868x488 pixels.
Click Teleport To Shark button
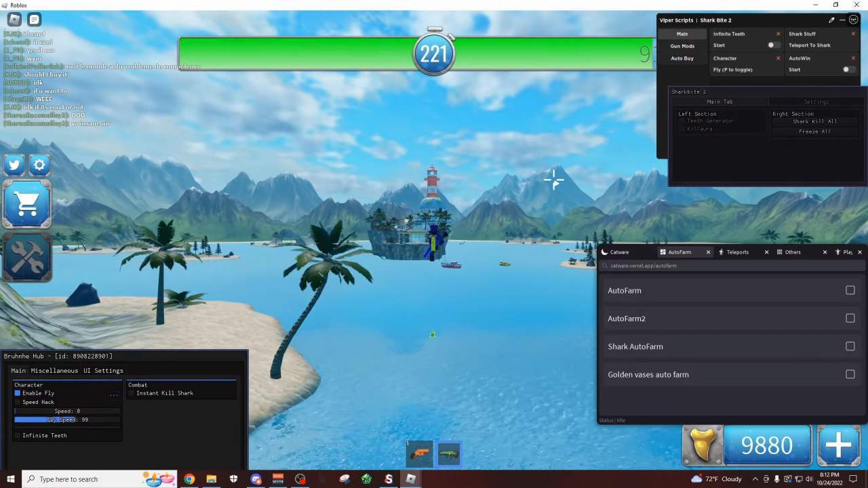809,45
